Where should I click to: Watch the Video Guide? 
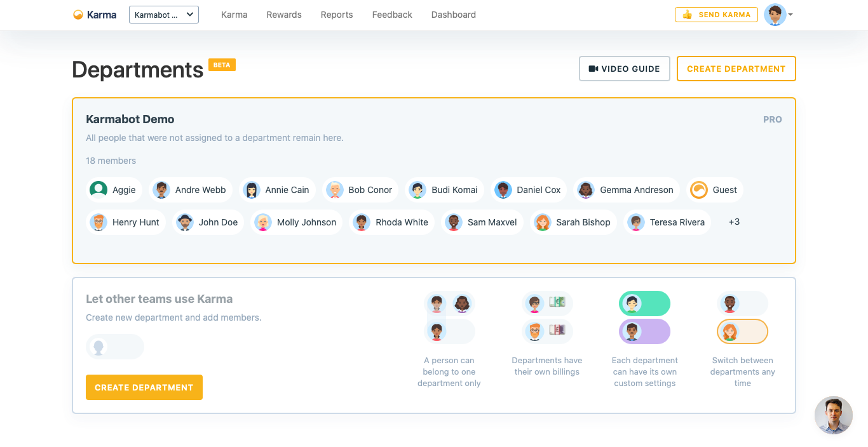point(625,69)
